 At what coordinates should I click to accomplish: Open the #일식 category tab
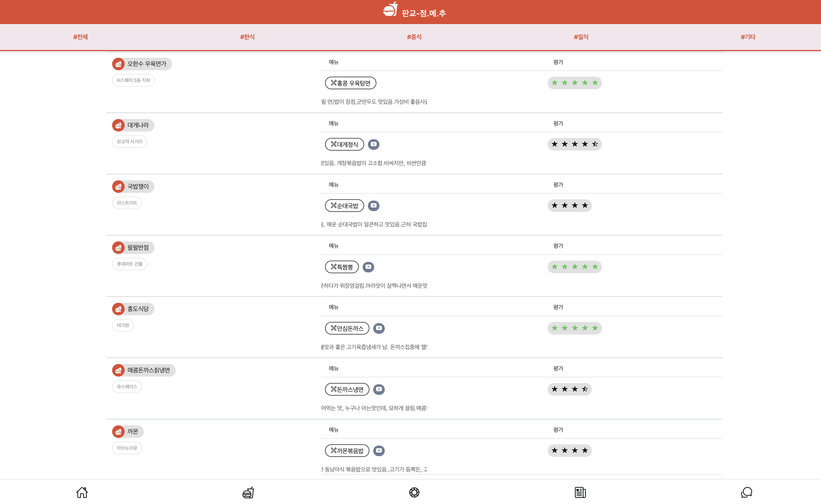[x=581, y=37]
